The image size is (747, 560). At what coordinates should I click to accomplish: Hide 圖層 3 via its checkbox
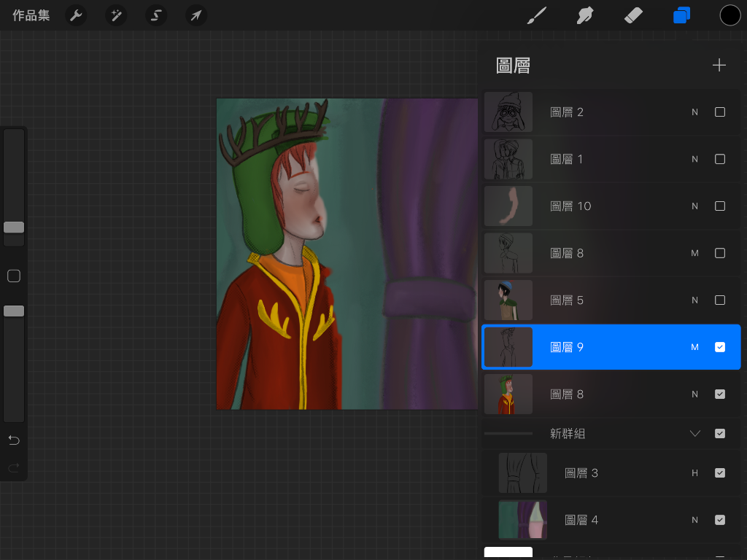tap(720, 472)
